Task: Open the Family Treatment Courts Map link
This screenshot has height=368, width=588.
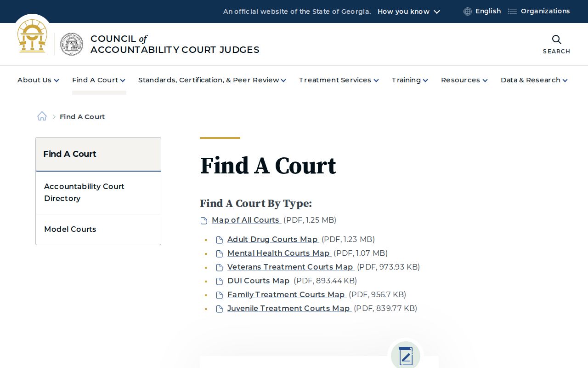Action: pos(286,294)
